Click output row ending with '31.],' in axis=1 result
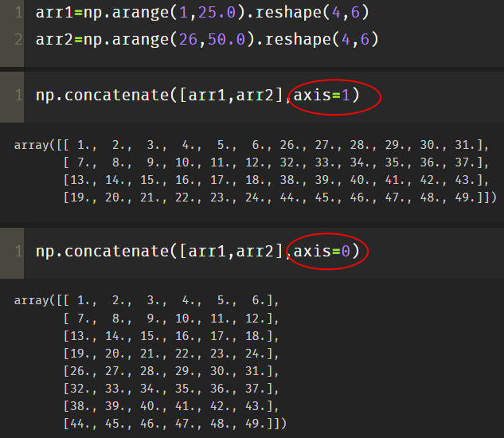The height and width of the screenshot is (438, 504). click(x=252, y=145)
